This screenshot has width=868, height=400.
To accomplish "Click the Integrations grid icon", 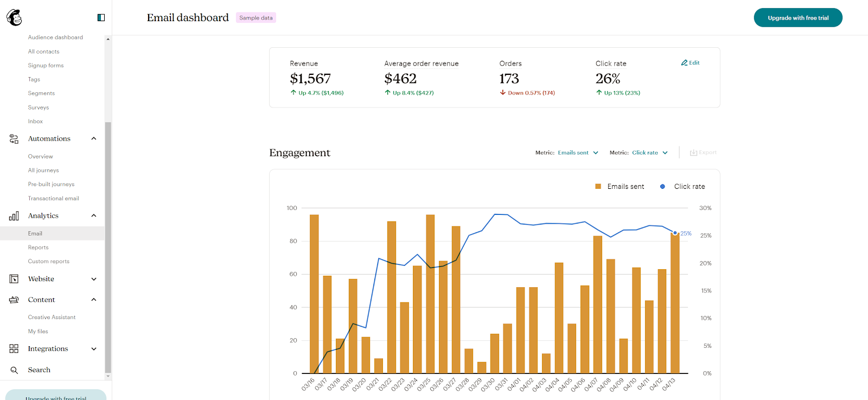I will click(x=14, y=348).
